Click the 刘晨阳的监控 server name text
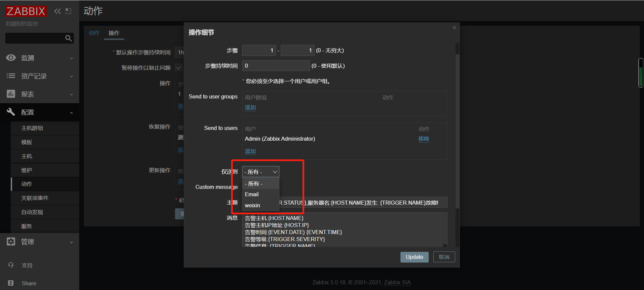Viewport: 644px width, 290px height. pos(22,24)
